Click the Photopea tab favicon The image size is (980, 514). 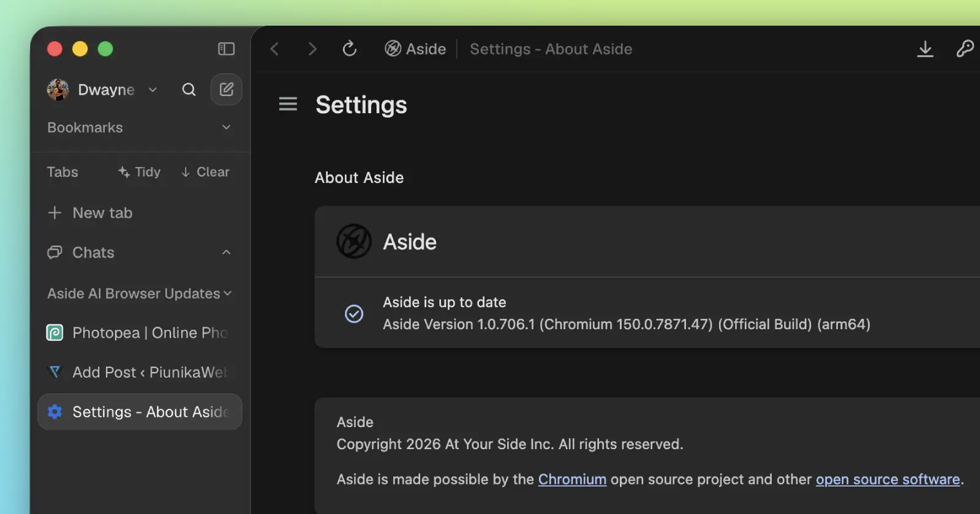[x=55, y=332]
